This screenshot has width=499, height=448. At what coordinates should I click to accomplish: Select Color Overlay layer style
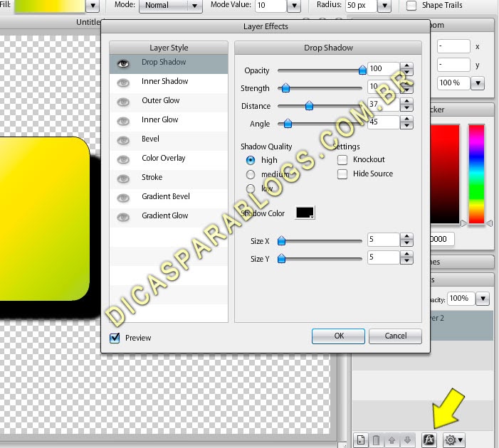click(x=169, y=159)
